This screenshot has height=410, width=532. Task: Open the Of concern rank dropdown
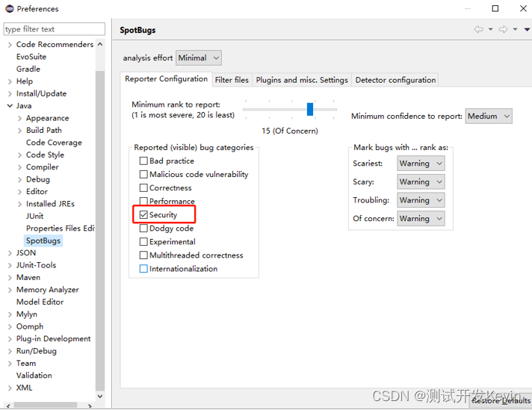point(421,218)
